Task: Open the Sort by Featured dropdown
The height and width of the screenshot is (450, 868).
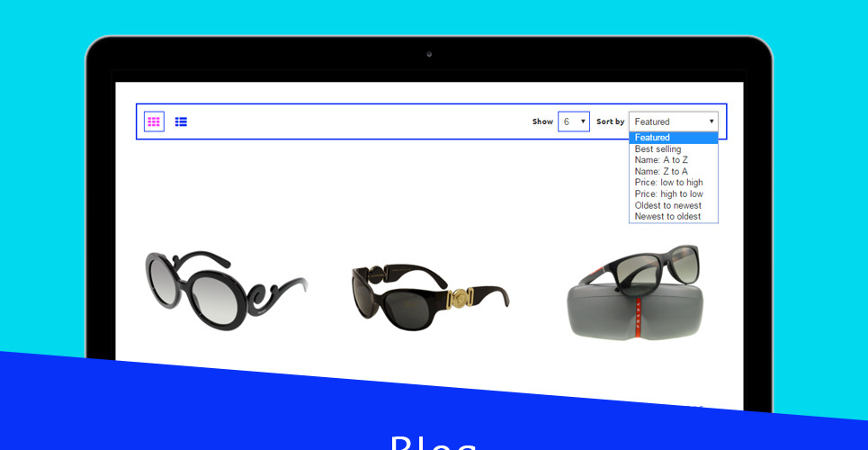Action: 673,121
